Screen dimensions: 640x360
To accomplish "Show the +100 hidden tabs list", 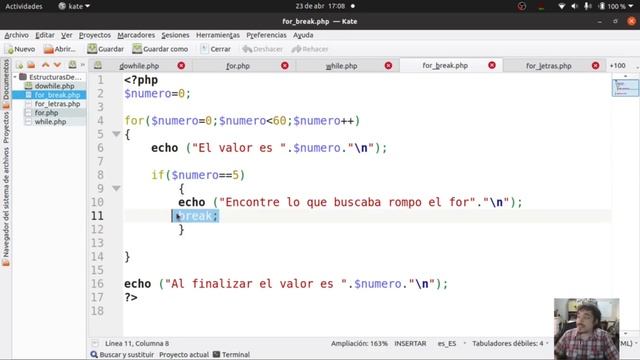I will point(618,66).
